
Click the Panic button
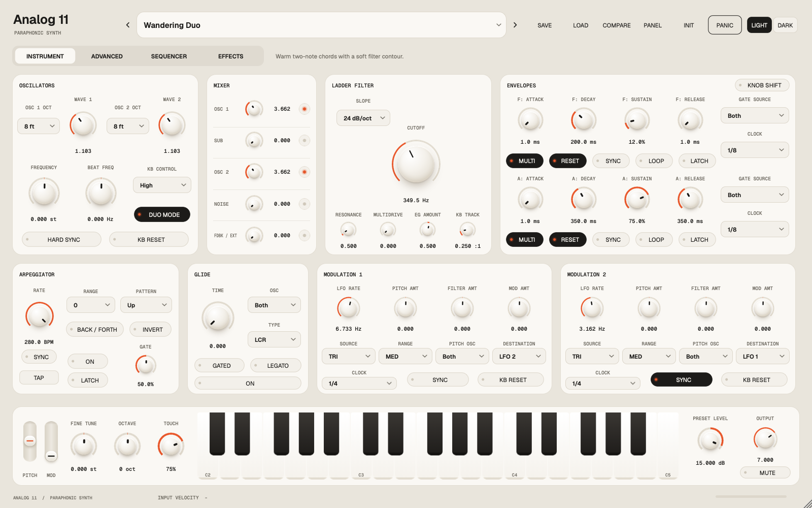pos(725,25)
